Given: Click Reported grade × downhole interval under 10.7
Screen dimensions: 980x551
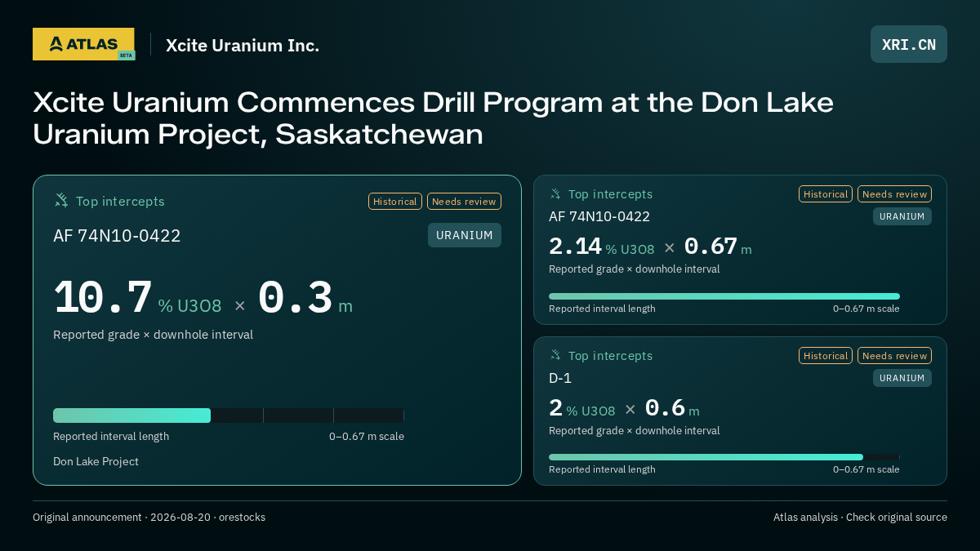Looking at the screenshot, I should click(x=153, y=335).
